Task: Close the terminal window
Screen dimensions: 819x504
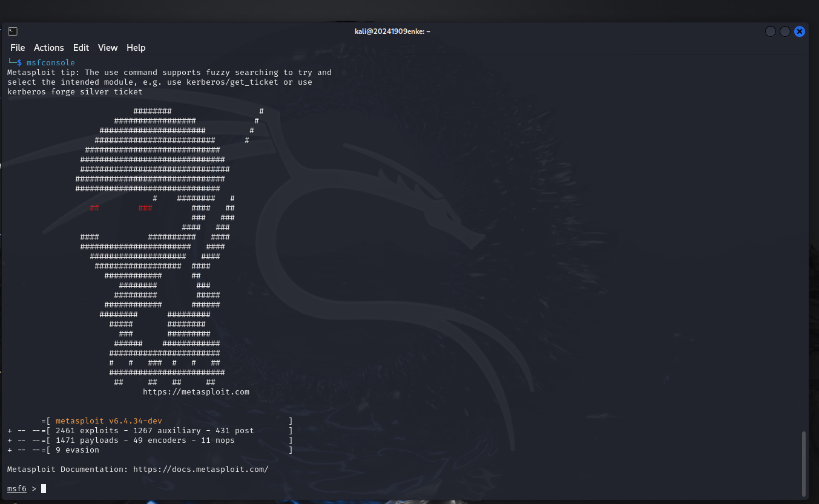Action: tap(800, 31)
